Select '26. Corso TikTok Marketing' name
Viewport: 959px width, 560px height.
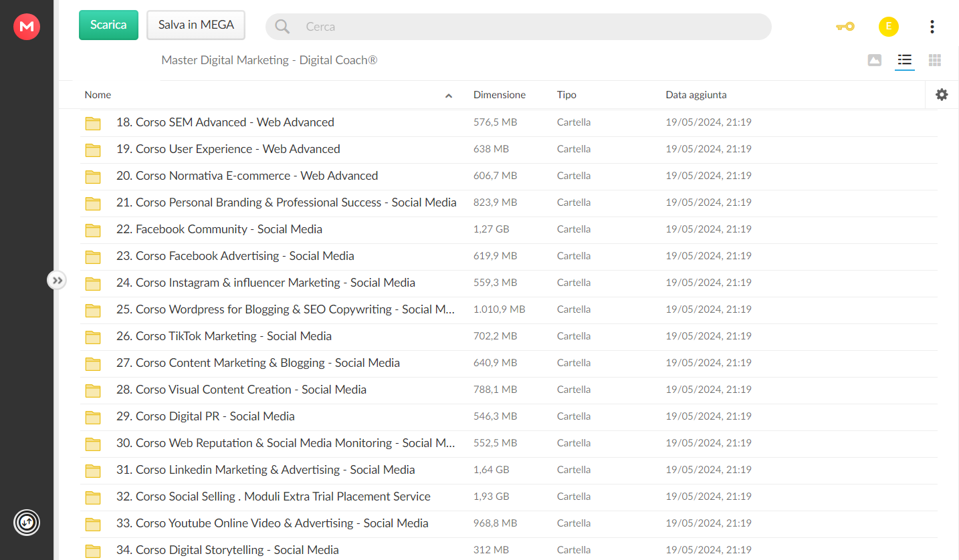[224, 336]
